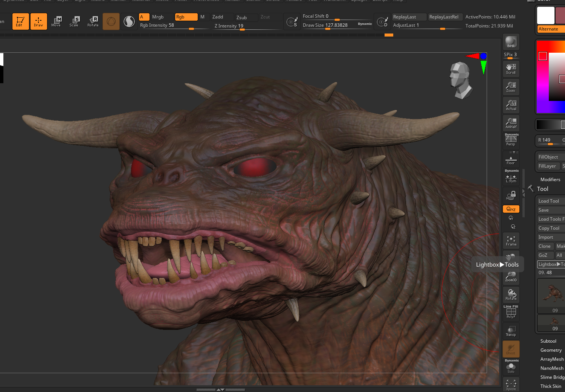Click the right-shelf Rotate view icon
The width and height of the screenshot is (565, 392).
511,294
